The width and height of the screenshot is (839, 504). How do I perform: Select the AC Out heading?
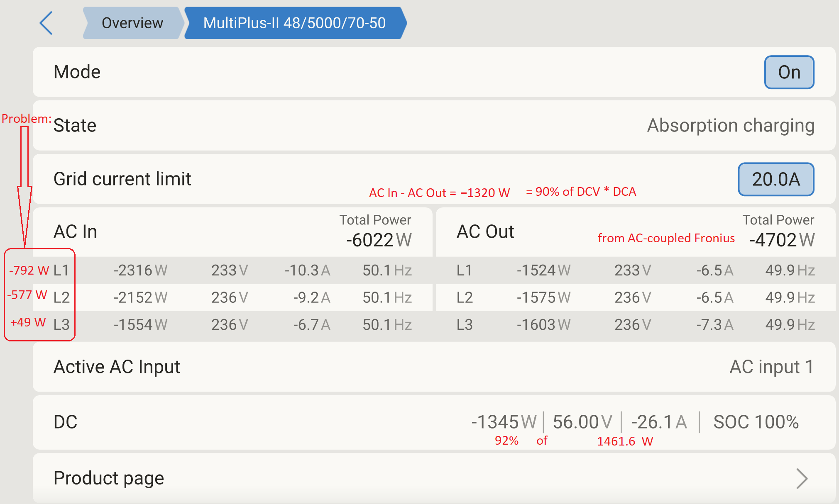(x=485, y=231)
